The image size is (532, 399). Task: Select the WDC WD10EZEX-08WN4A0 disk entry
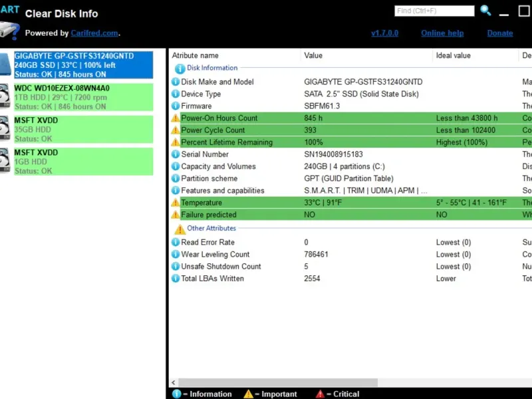83,97
